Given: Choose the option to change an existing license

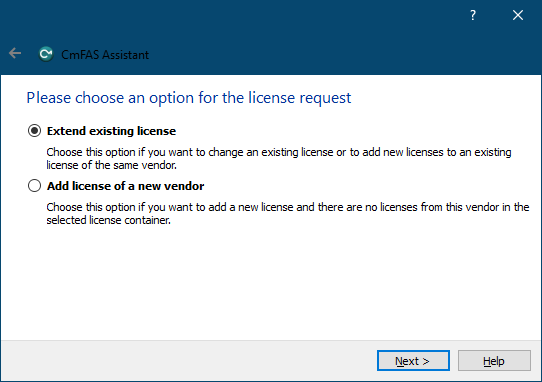Looking at the screenshot, I should tap(34, 131).
